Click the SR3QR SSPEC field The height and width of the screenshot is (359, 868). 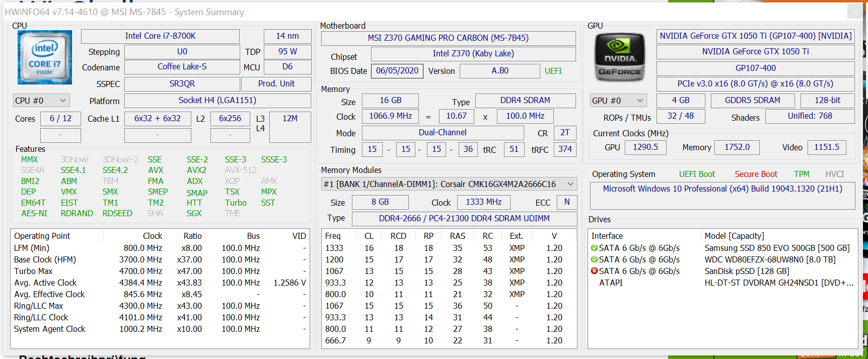(182, 84)
